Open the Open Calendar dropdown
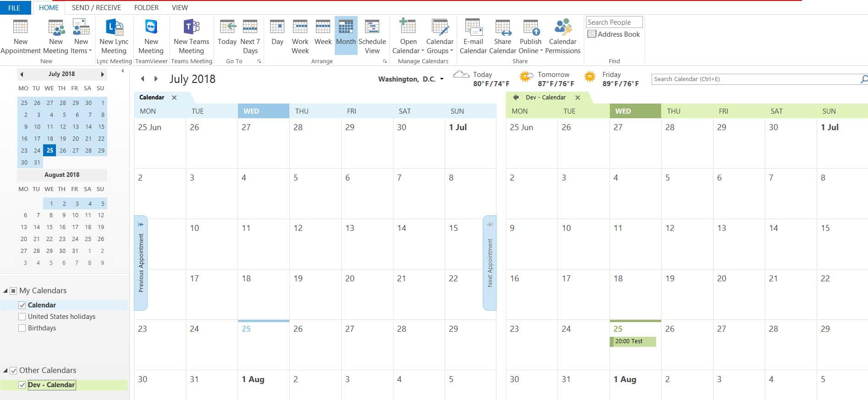 pyautogui.click(x=408, y=37)
